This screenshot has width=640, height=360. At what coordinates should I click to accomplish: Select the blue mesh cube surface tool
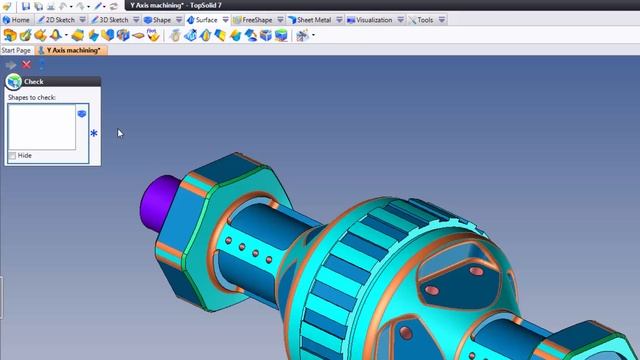[x=266, y=36]
